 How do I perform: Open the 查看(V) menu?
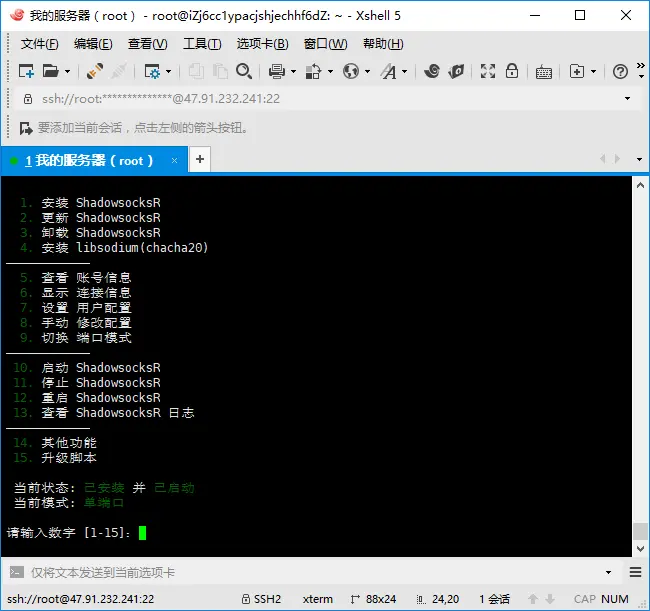pos(147,44)
